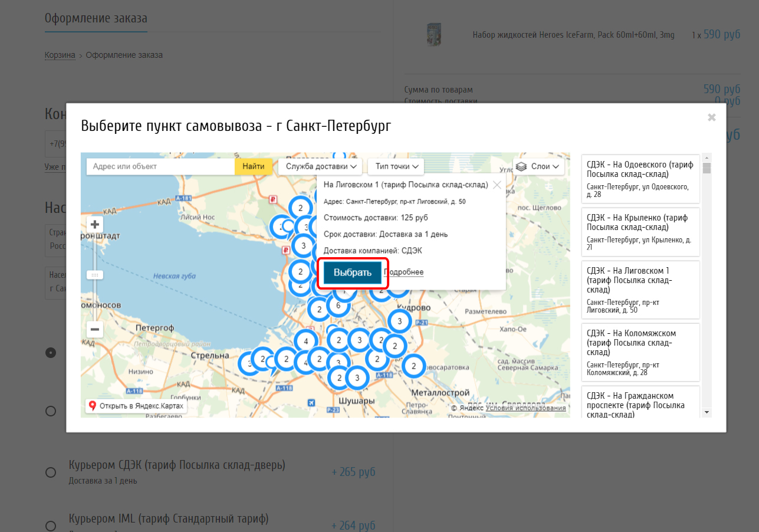
Task: Open the Heroes IceFarm product thumbnail
Action: (434, 35)
